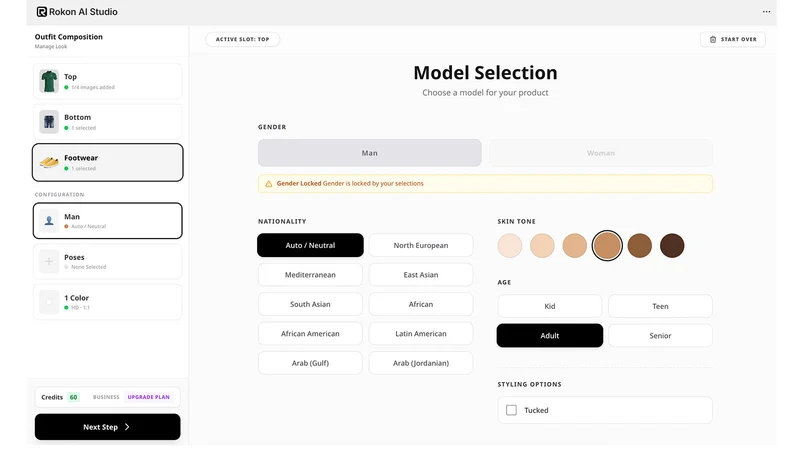Viewport: 800px width, 450px height.
Task: Click the trash icon in Start Over
Action: point(713,39)
